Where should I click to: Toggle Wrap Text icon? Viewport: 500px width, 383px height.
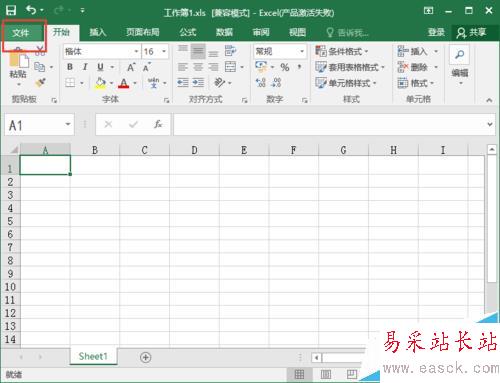tap(231, 51)
